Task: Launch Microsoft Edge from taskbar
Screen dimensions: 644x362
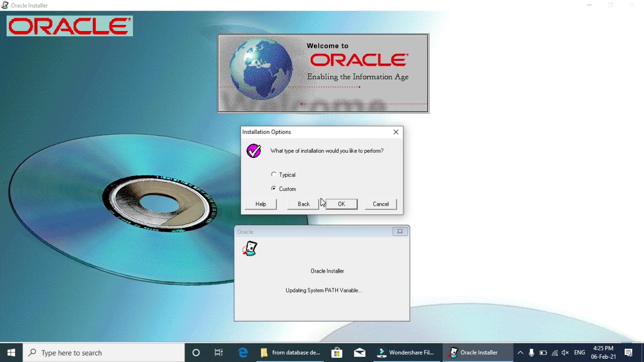Action: 243,352
